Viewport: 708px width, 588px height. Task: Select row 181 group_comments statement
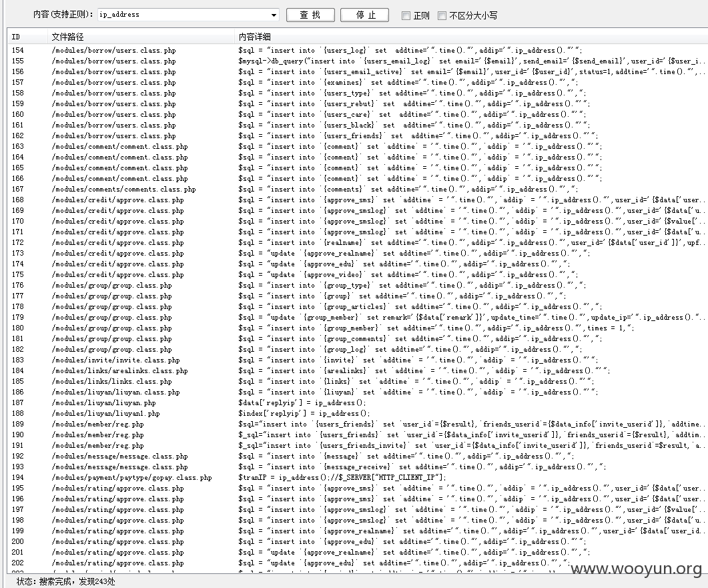(420, 338)
